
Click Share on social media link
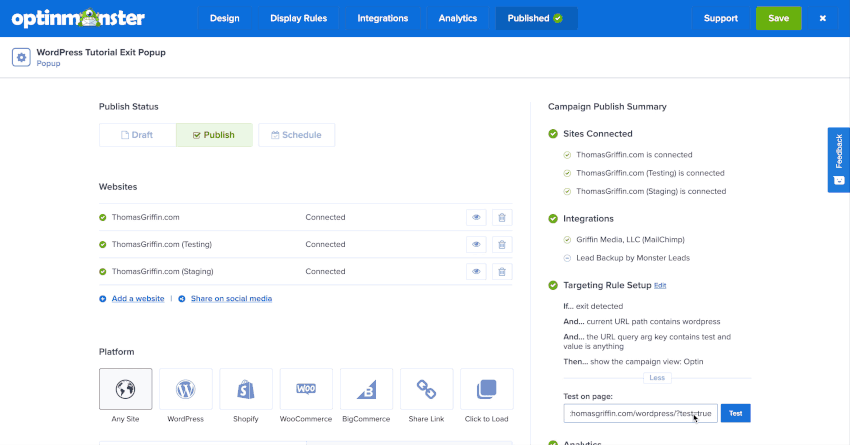point(231,299)
